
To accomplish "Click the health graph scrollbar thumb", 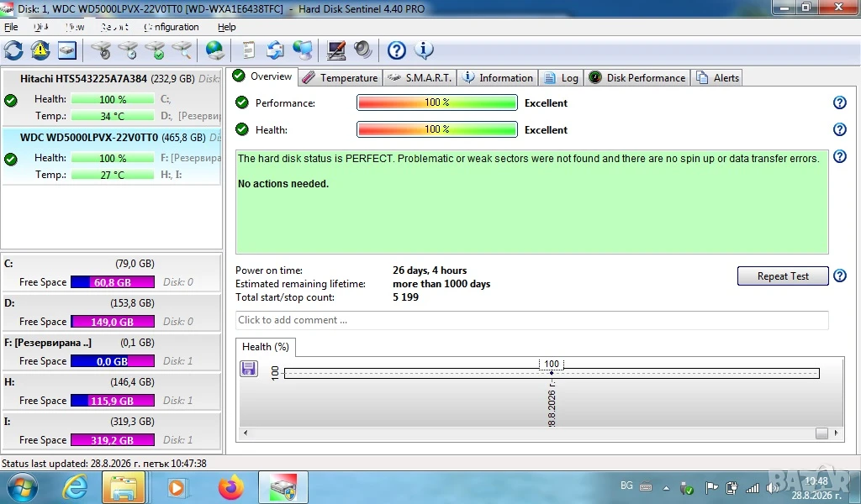I will (821, 433).
